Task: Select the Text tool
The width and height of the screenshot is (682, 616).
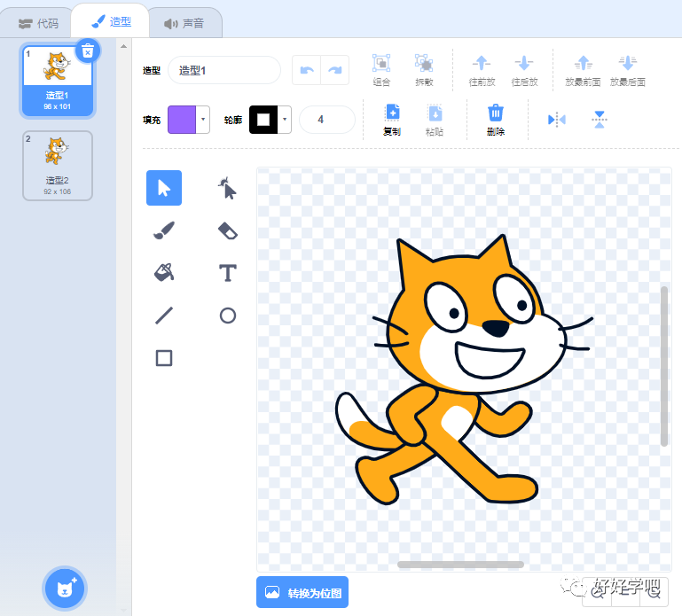Action: coord(227,273)
